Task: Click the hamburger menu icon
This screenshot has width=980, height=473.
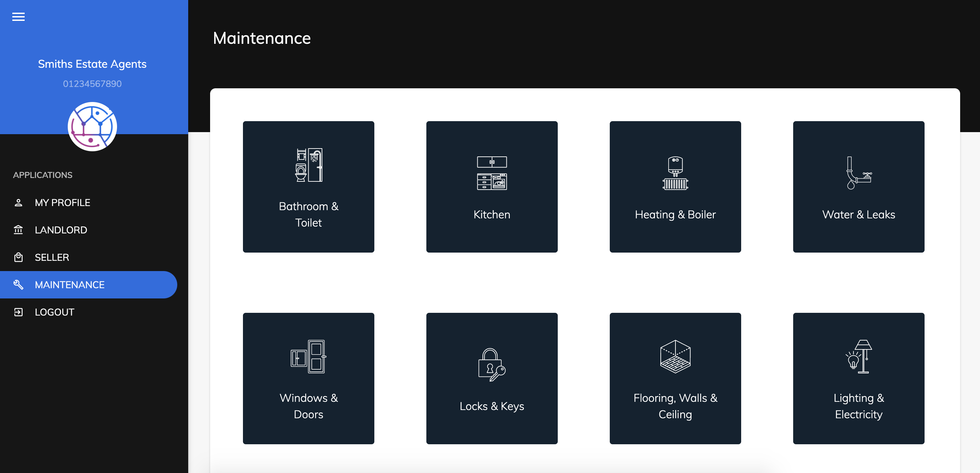Action: pos(18,17)
